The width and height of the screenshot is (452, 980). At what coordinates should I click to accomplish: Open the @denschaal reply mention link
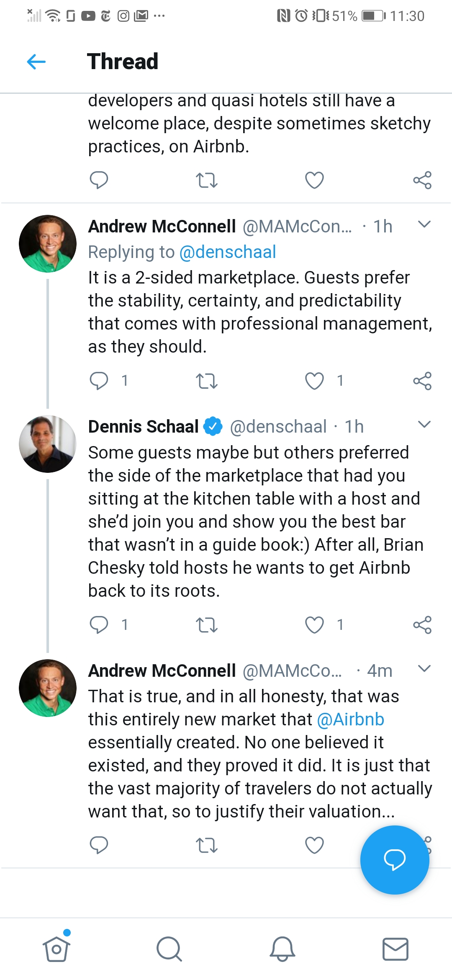228,252
